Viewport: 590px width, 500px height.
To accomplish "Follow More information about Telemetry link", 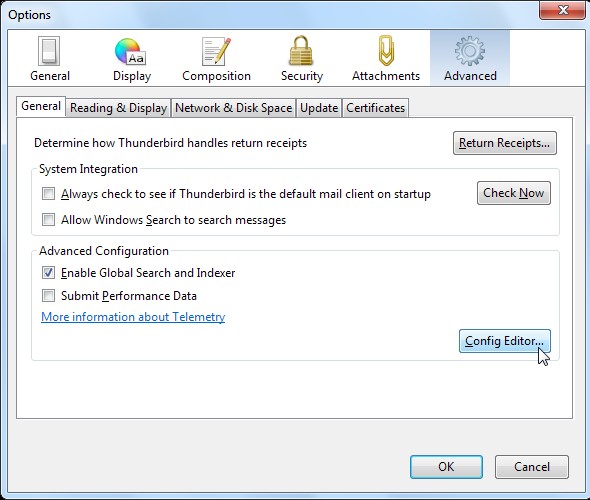I will pyautogui.click(x=133, y=317).
